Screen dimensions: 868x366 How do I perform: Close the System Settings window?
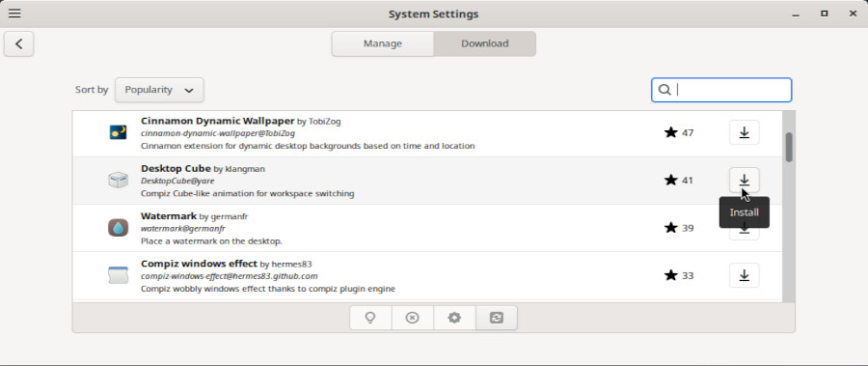point(854,14)
